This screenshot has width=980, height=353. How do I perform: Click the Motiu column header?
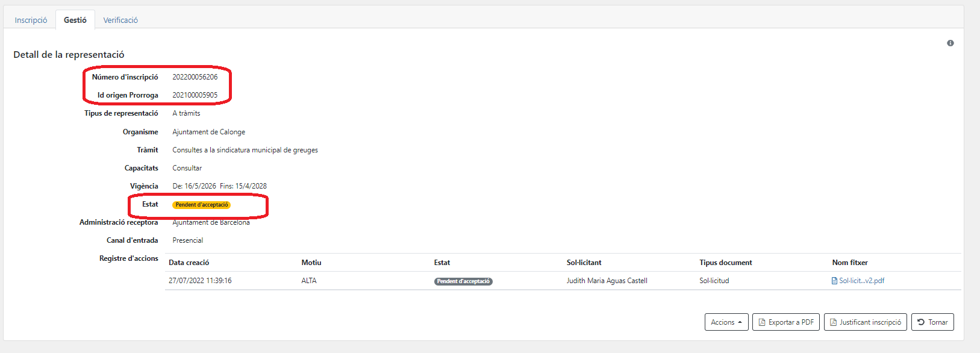click(x=311, y=263)
